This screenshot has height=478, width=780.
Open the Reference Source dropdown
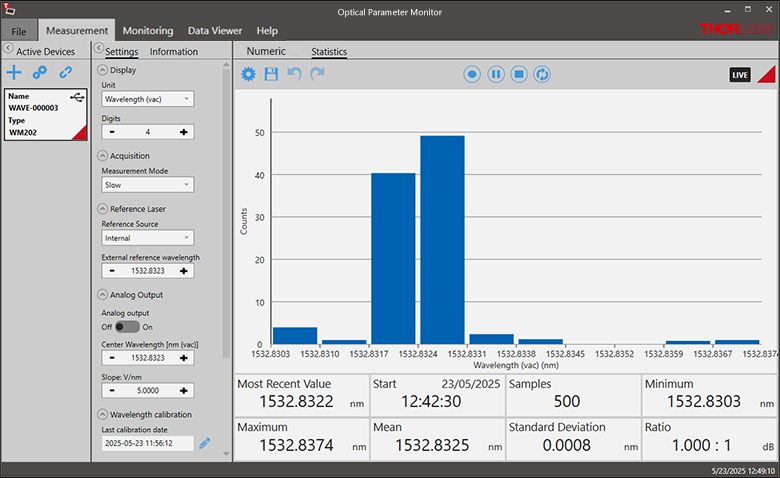pos(147,238)
